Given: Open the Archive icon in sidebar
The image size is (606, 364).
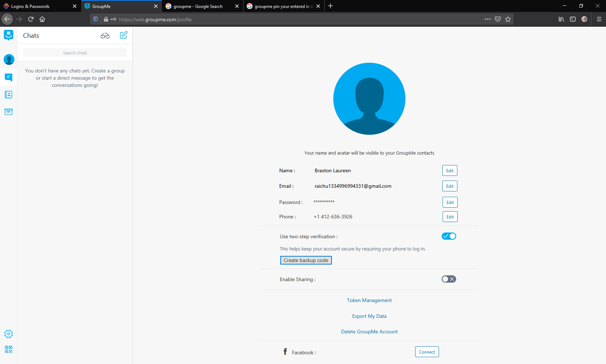Looking at the screenshot, I should tap(9, 112).
